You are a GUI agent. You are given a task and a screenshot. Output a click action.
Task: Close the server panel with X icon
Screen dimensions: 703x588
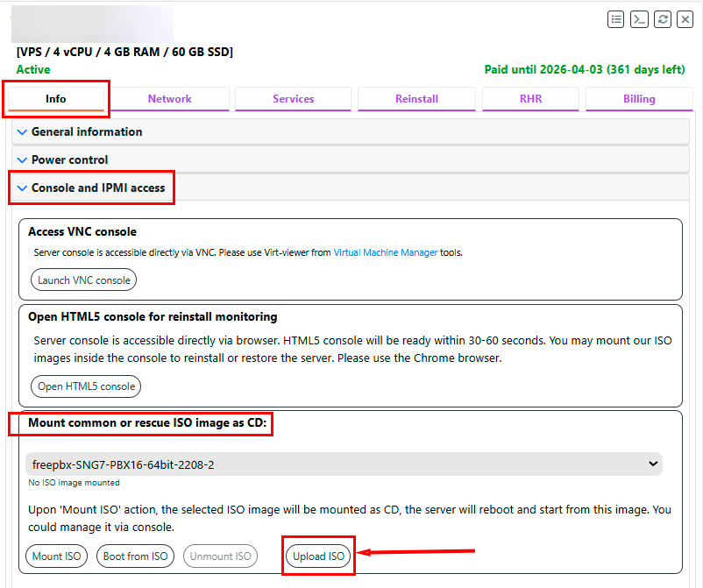tap(685, 19)
